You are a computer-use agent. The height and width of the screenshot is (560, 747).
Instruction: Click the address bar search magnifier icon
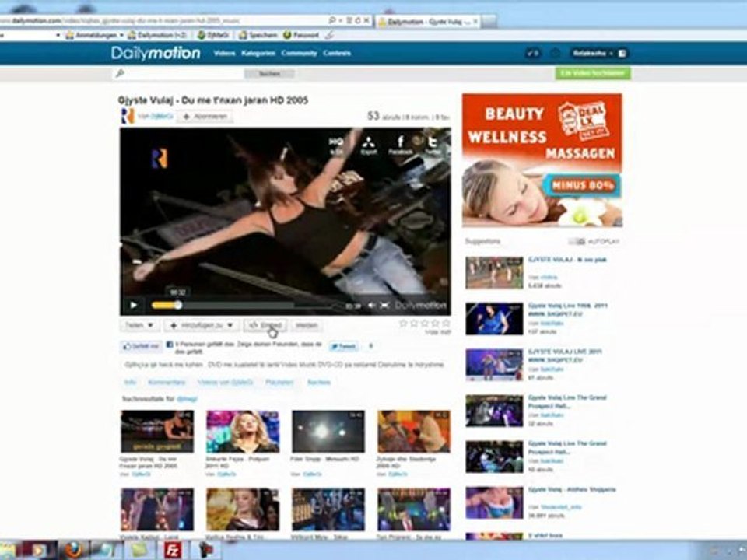click(331, 20)
